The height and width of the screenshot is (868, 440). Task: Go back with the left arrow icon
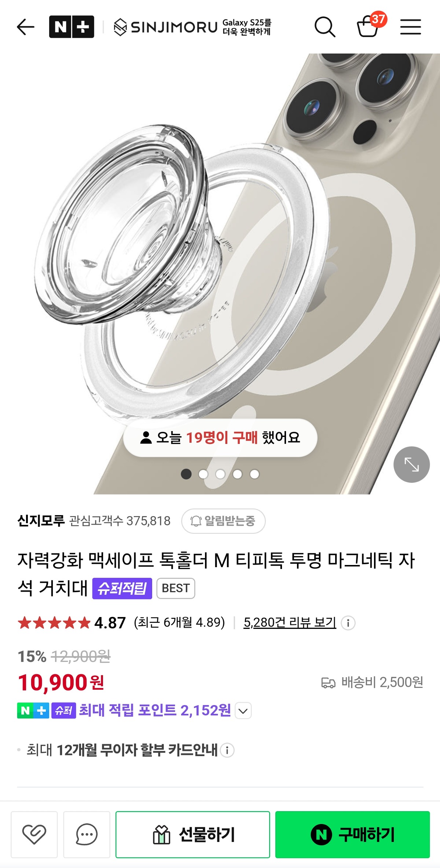pos(26,27)
